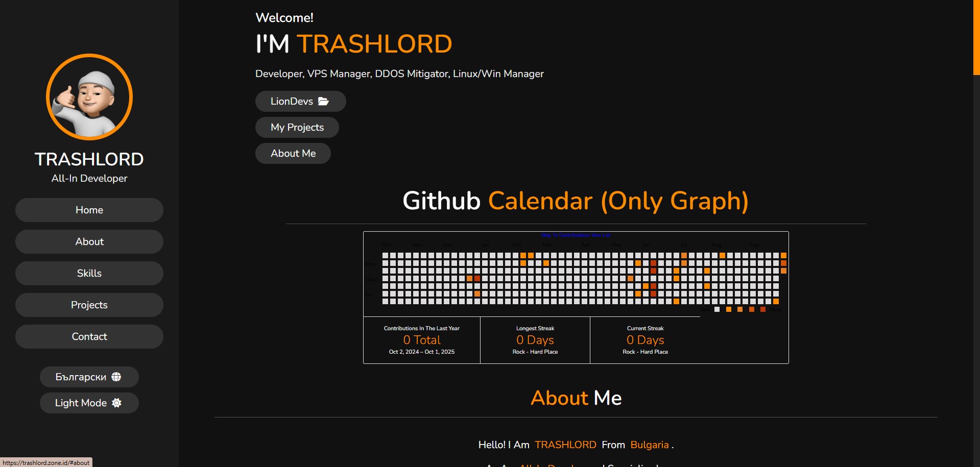The width and height of the screenshot is (980, 467).
Task: Click the Bulgaria link in the greeting text
Action: pos(649,445)
